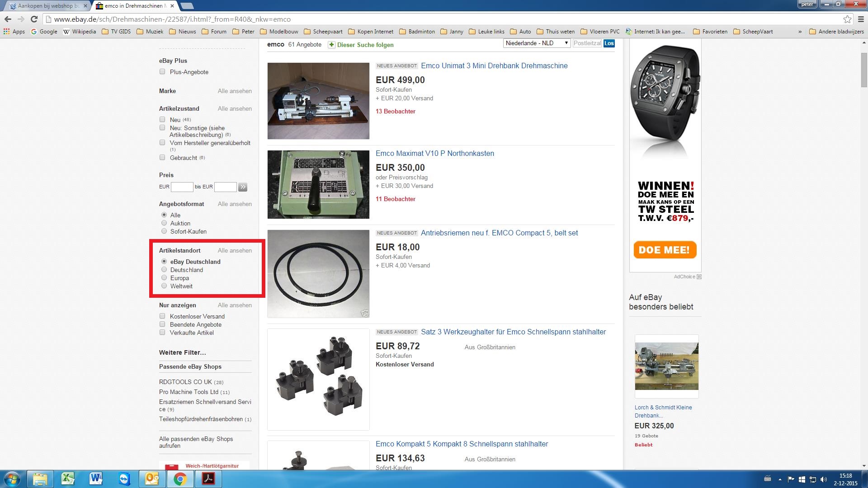The height and width of the screenshot is (488, 868).
Task: Open Outlook from the taskbar
Action: (152, 479)
